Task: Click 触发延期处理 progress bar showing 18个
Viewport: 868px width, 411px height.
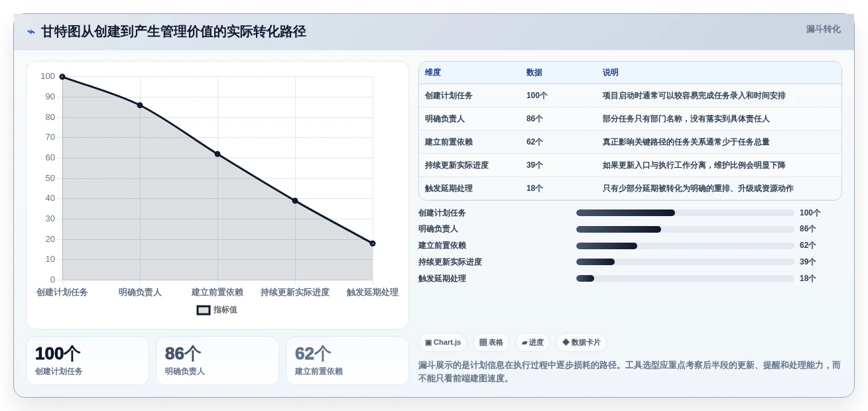Action: (685, 278)
